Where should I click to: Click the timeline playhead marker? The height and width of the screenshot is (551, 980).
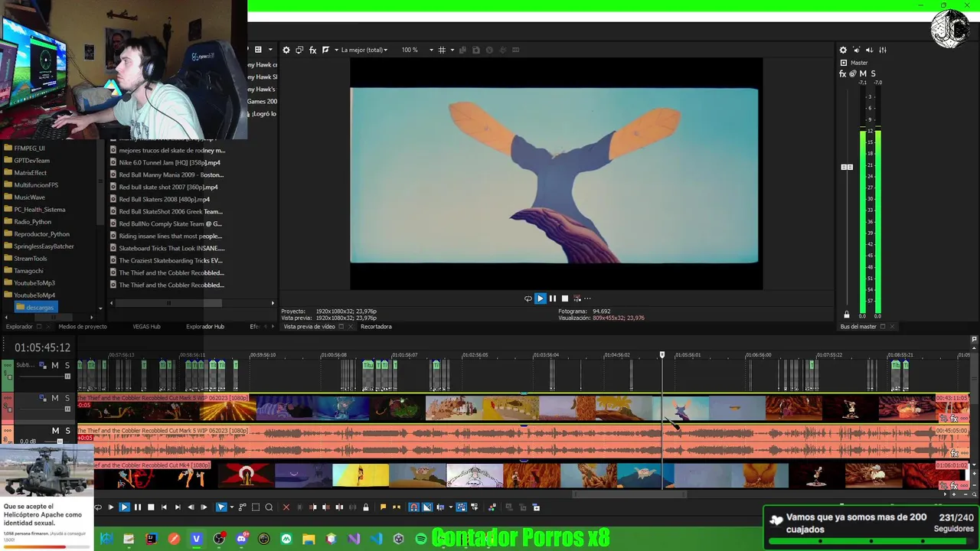click(x=662, y=355)
